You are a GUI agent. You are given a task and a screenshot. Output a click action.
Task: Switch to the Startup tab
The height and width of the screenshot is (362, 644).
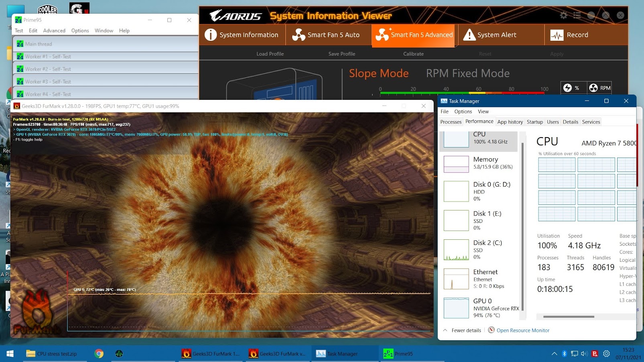[535, 122]
